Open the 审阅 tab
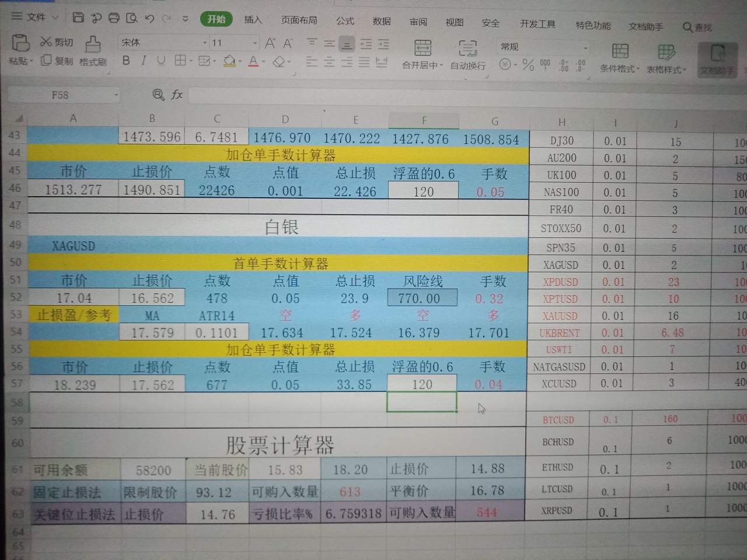The height and width of the screenshot is (560, 747). (x=418, y=22)
